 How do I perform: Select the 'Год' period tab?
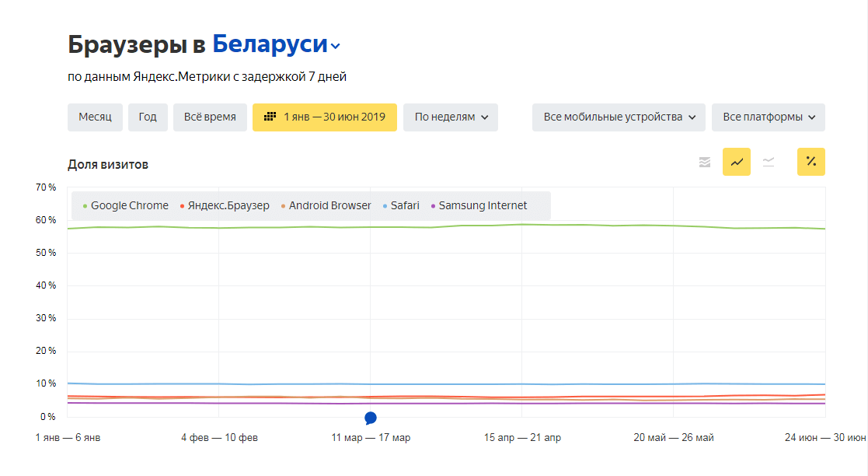[148, 117]
